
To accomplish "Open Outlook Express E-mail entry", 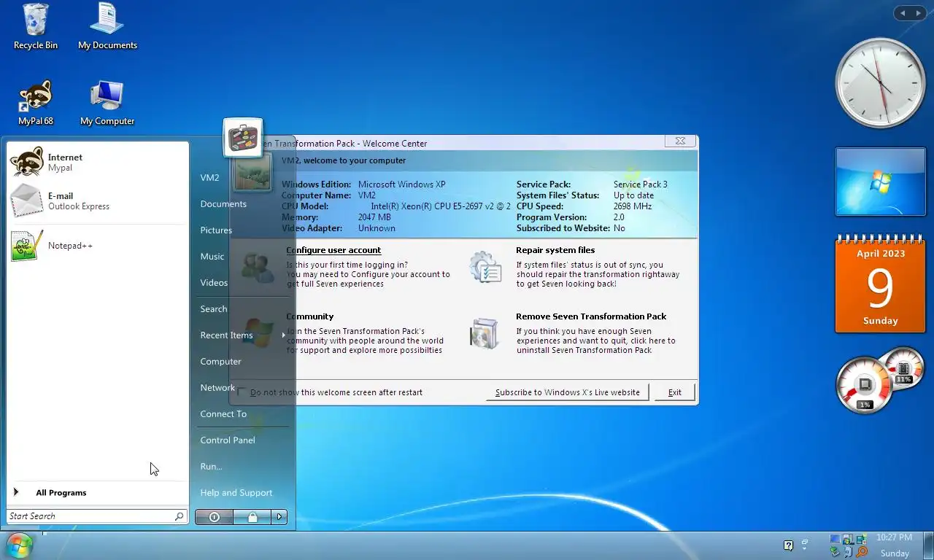I will click(x=97, y=201).
